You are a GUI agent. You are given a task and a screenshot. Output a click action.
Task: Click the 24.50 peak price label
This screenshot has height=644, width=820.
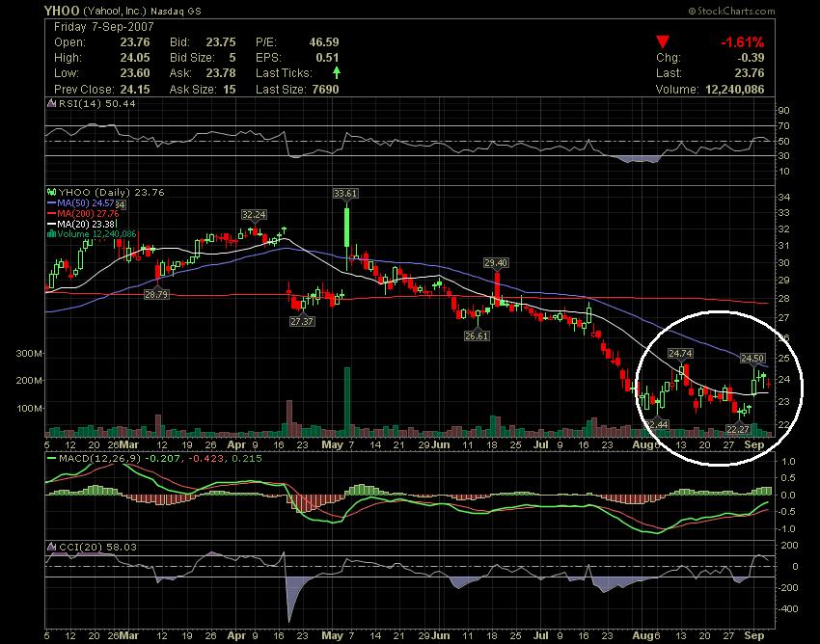pyautogui.click(x=752, y=358)
